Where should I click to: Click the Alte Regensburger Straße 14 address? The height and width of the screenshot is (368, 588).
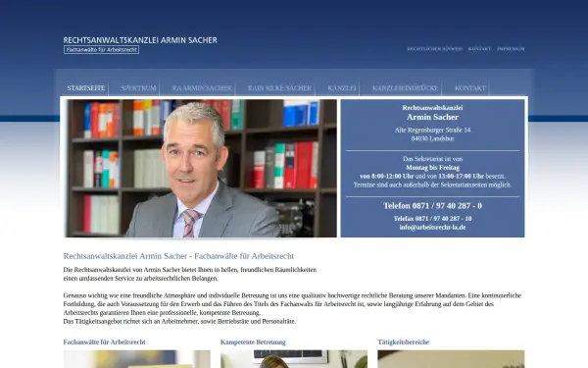432,130
